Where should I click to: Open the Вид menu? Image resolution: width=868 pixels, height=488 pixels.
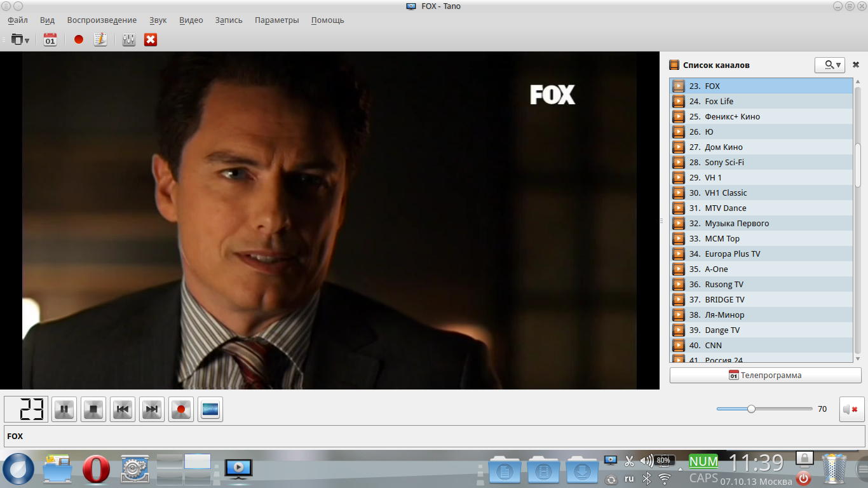click(x=48, y=20)
